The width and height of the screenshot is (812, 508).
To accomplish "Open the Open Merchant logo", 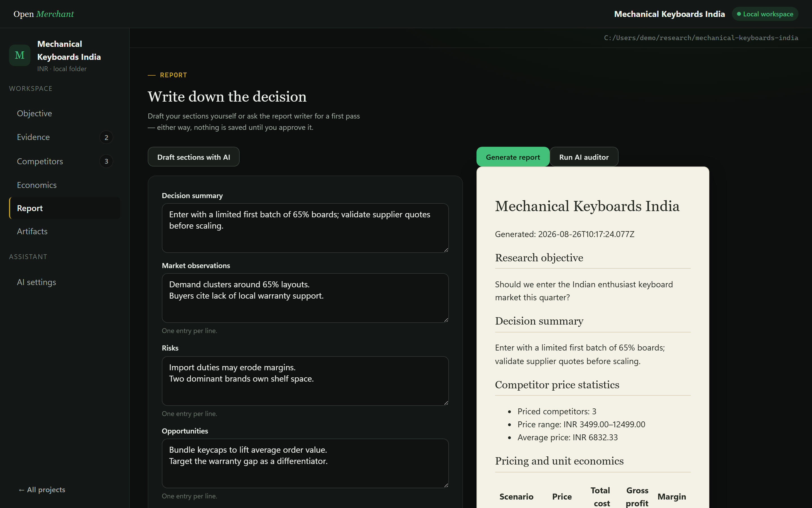I will point(44,14).
